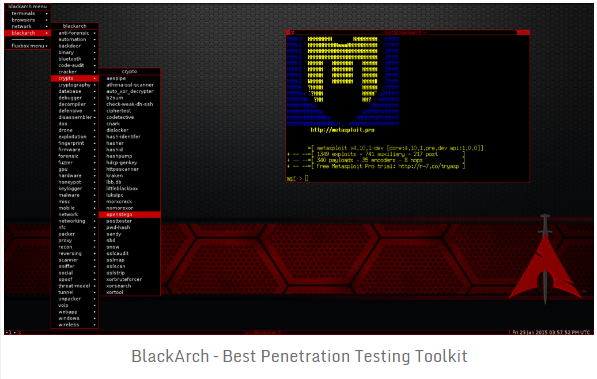The image size is (597, 379).
Task: Open the threat-model category
Action: pyautogui.click(x=75, y=286)
